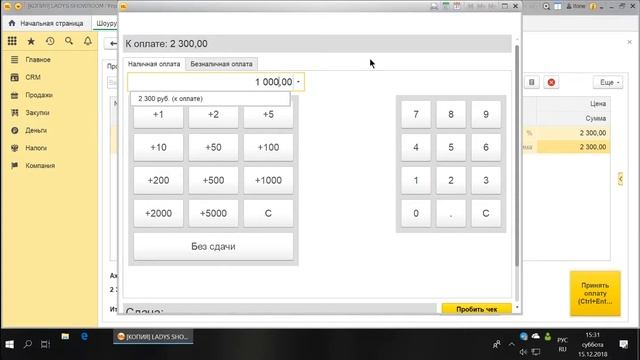
Task: Open the taskbar clock 15:31 calendar
Action: (593, 344)
